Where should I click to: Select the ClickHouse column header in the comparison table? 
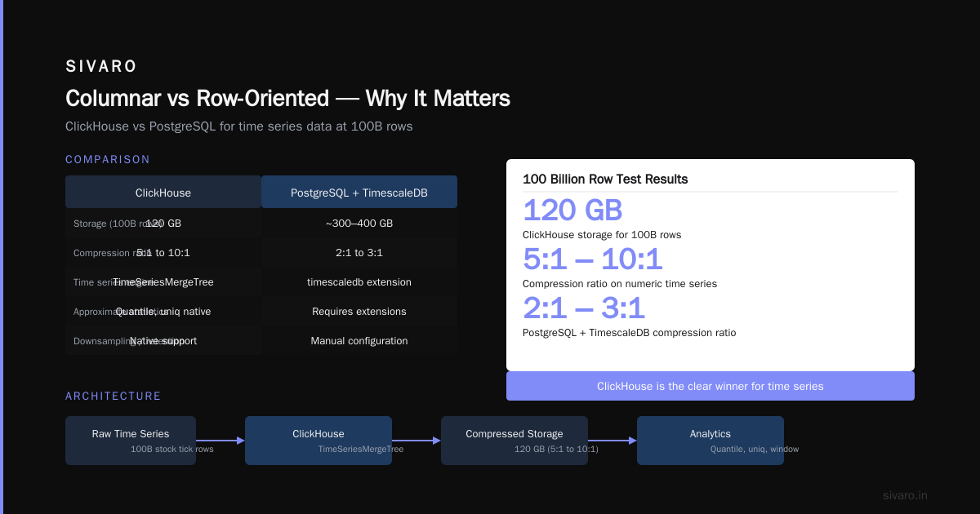pos(163,193)
